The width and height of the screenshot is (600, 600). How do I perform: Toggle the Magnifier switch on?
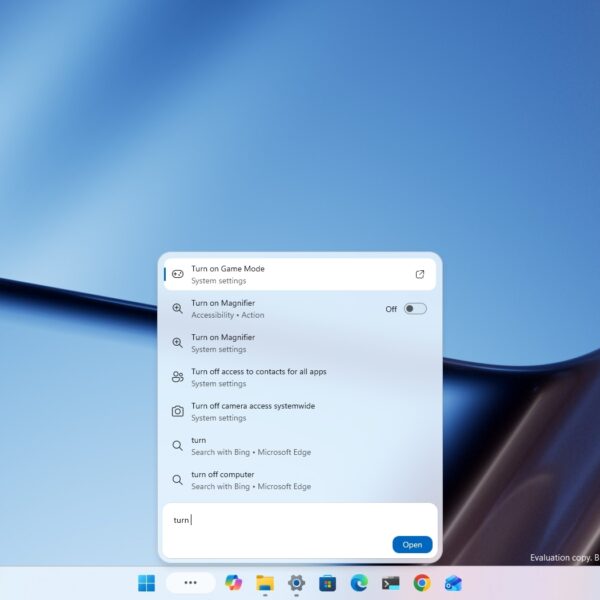(x=415, y=309)
